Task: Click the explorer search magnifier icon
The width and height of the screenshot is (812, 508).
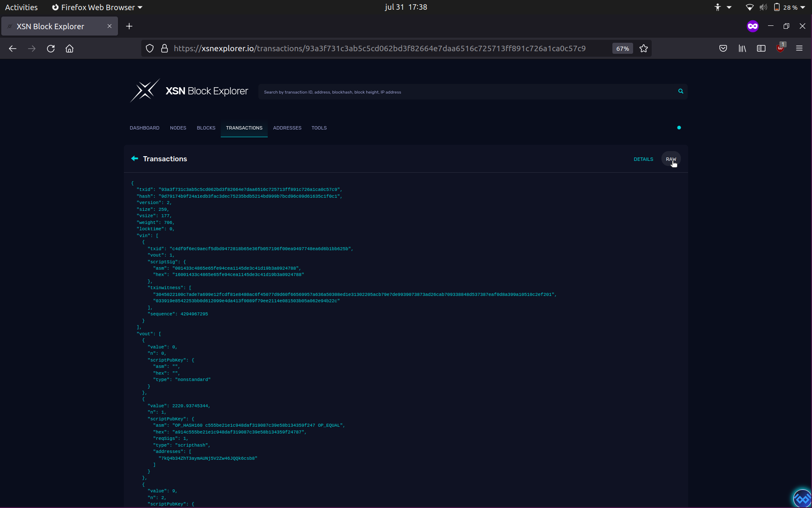Action: (x=681, y=91)
